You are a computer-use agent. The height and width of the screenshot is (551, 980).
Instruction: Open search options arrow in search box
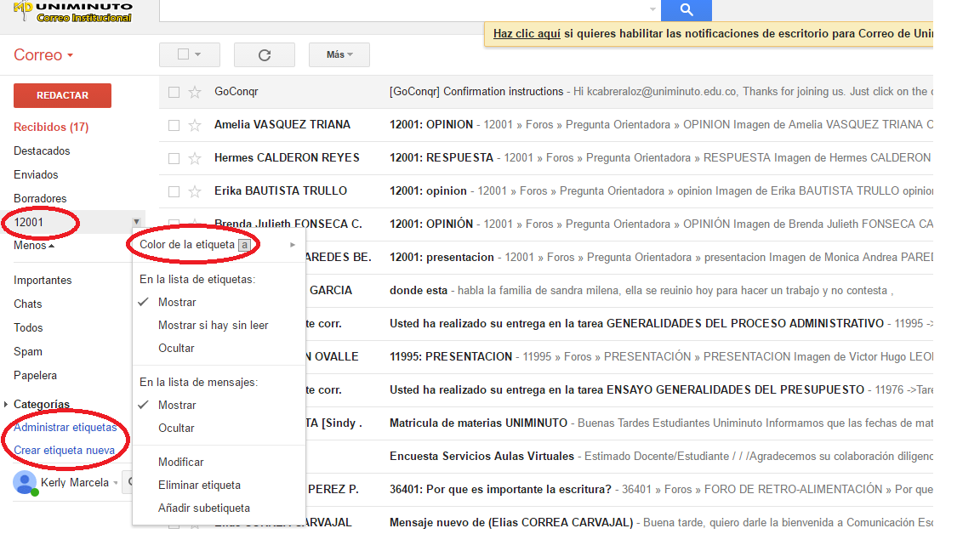652,9
